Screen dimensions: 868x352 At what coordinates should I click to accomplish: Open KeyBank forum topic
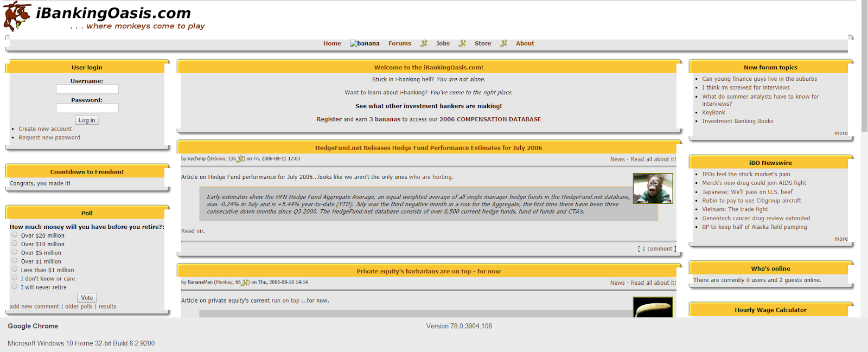pos(713,113)
